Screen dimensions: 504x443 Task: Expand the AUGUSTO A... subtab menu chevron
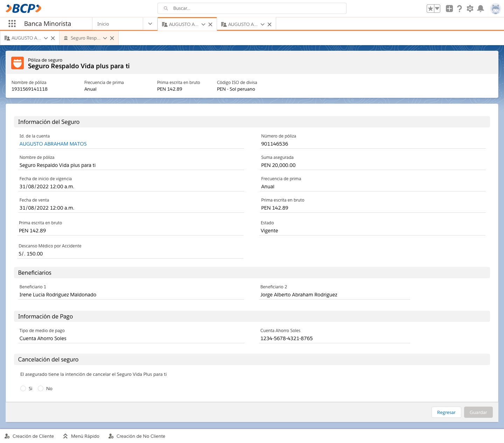coord(46,38)
